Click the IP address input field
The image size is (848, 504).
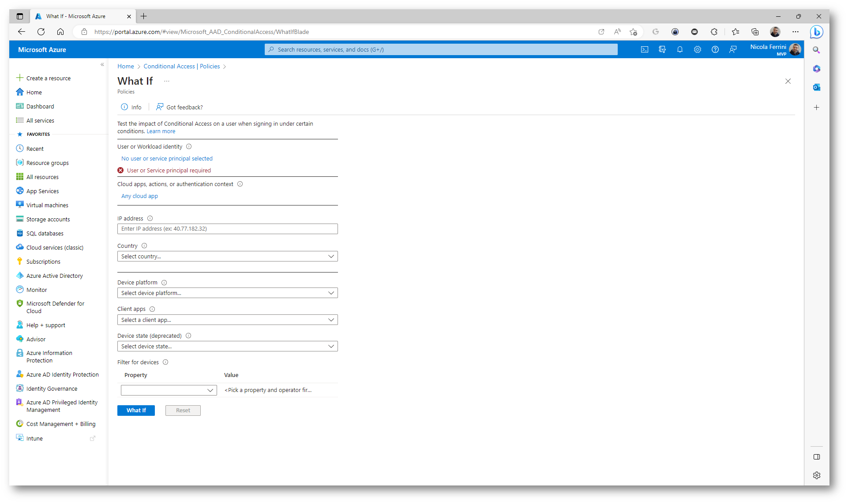click(228, 229)
